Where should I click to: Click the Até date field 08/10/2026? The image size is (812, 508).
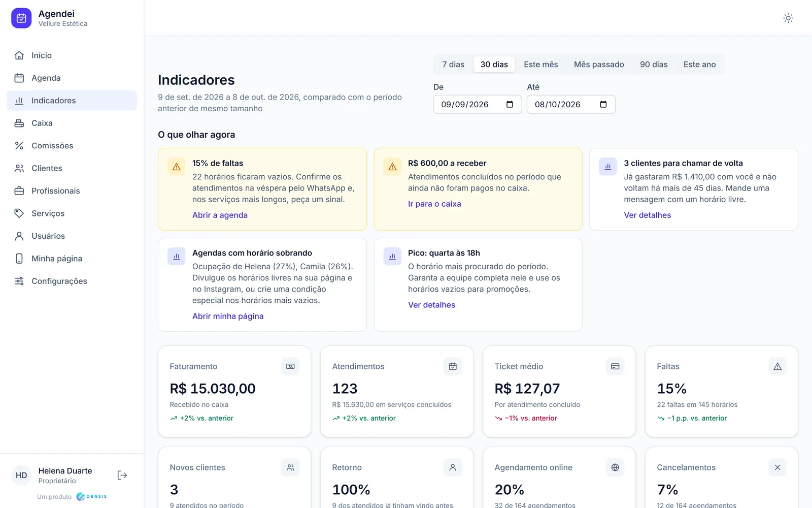pyautogui.click(x=571, y=105)
